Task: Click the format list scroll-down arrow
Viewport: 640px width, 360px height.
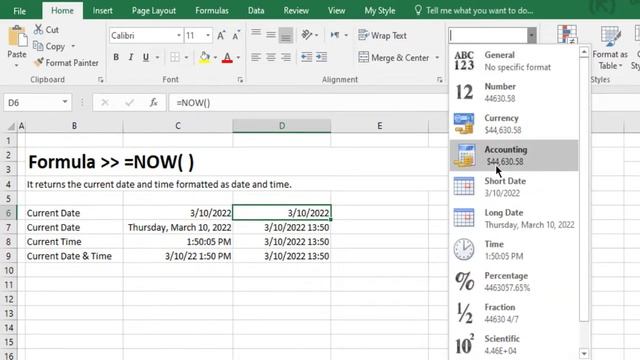Action: (584, 354)
